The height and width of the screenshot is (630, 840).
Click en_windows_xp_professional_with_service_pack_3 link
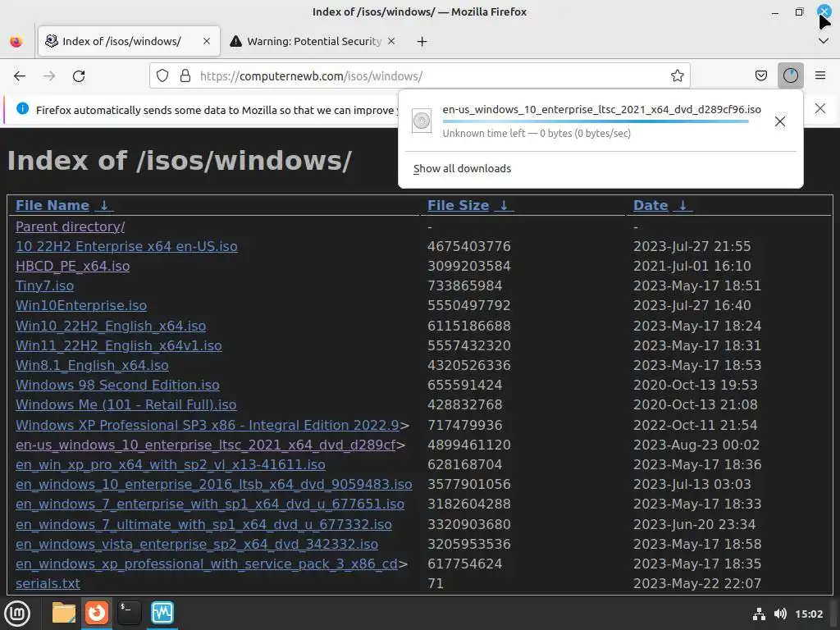207,564
